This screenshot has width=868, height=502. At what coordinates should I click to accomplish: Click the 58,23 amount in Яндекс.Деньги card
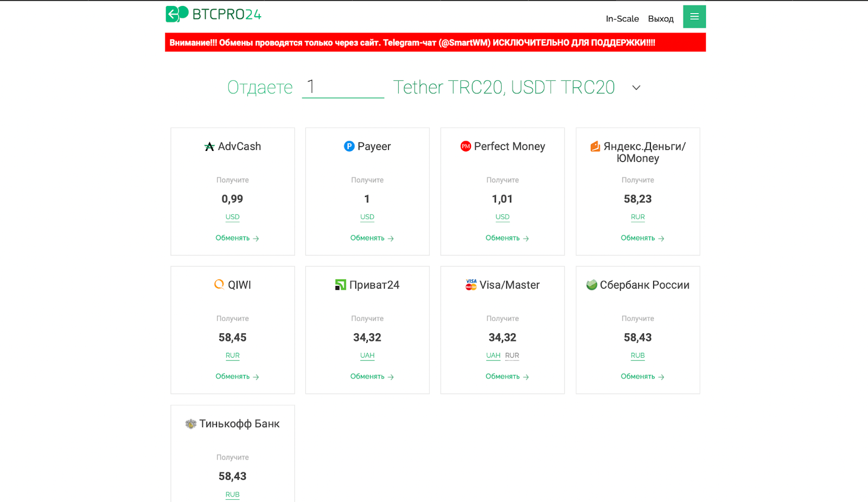click(638, 199)
